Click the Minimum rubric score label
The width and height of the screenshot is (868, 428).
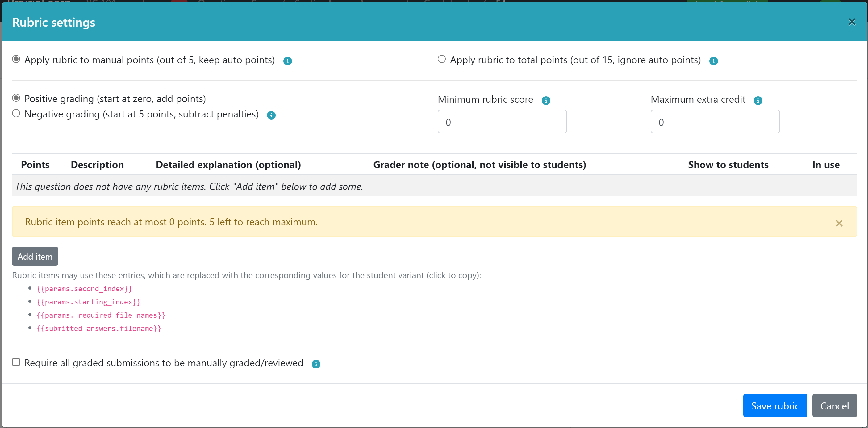(485, 99)
